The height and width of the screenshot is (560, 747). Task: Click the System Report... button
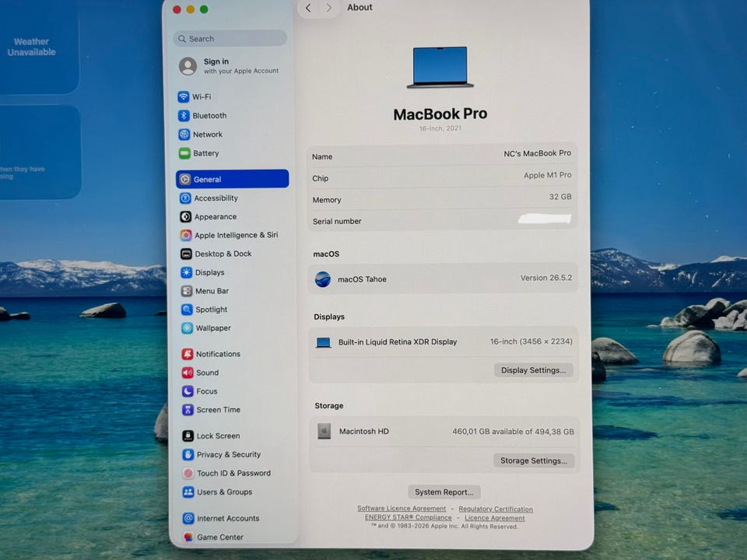444,492
